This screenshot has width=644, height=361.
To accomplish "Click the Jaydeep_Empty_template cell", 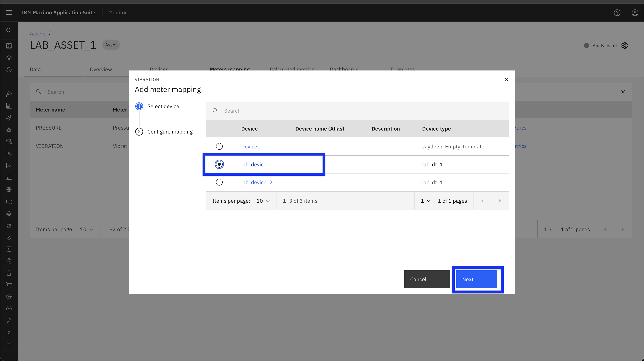I will tap(453, 147).
